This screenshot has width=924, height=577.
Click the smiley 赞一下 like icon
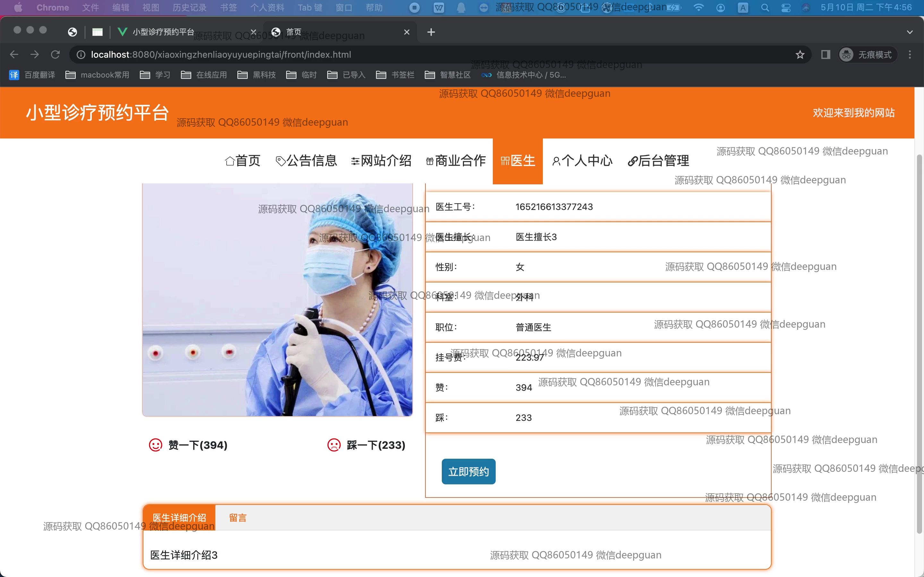coord(155,445)
